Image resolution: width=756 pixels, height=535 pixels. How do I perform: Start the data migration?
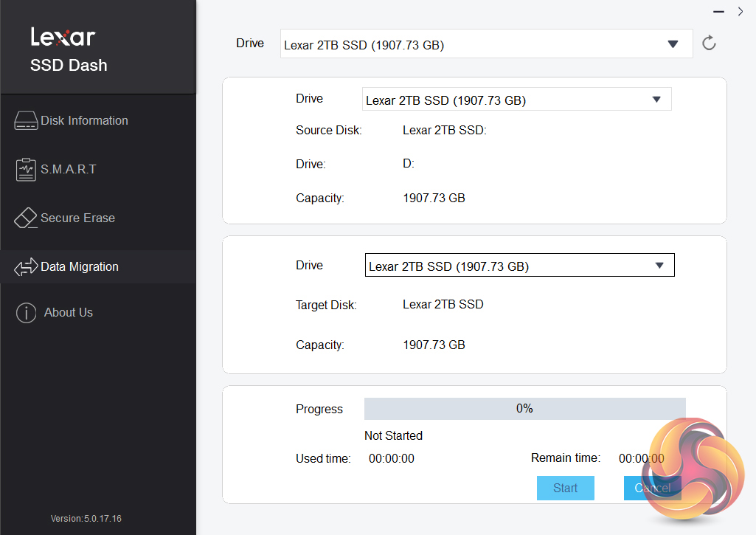point(566,489)
